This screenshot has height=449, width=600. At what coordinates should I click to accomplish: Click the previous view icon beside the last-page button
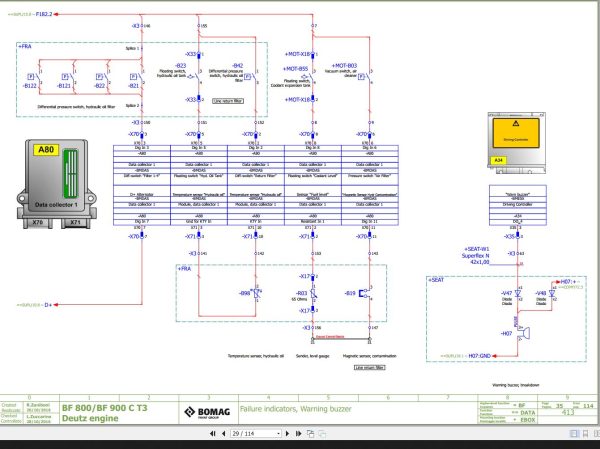point(310,434)
